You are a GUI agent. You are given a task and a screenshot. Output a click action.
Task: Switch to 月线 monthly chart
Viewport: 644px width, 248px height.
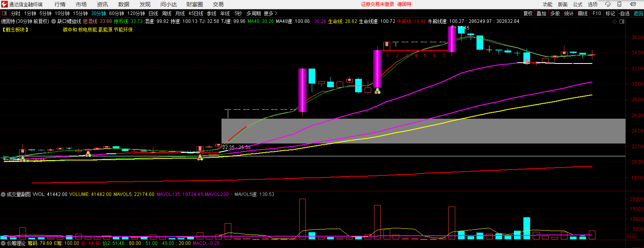click(x=180, y=13)
